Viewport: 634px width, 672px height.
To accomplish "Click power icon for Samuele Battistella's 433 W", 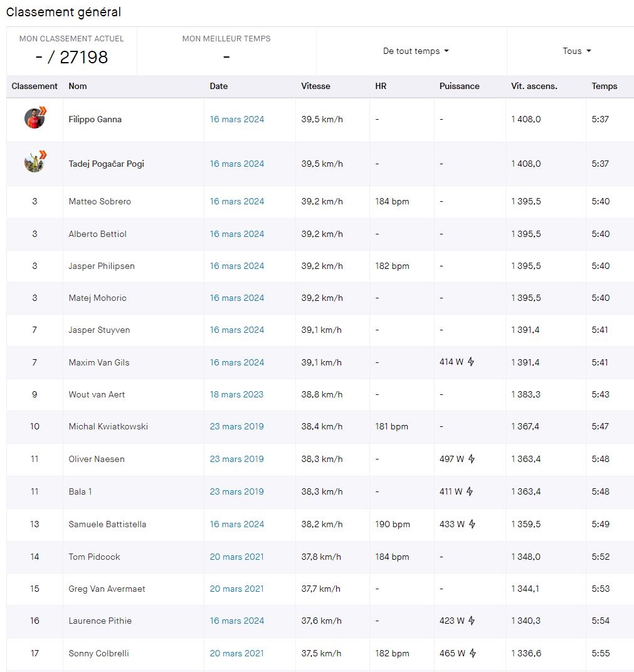I will (x=472, y=524).
